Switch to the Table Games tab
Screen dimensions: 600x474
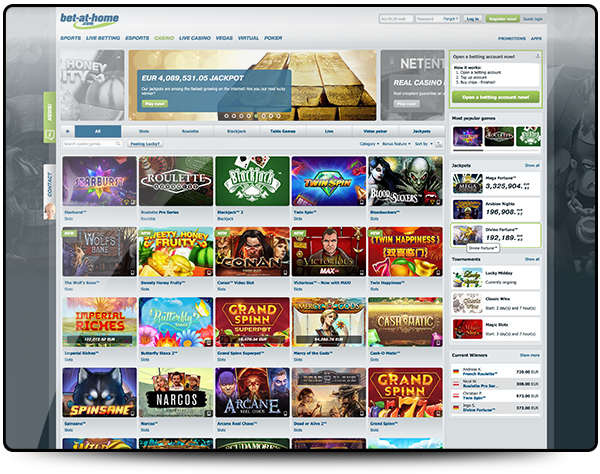283,131
